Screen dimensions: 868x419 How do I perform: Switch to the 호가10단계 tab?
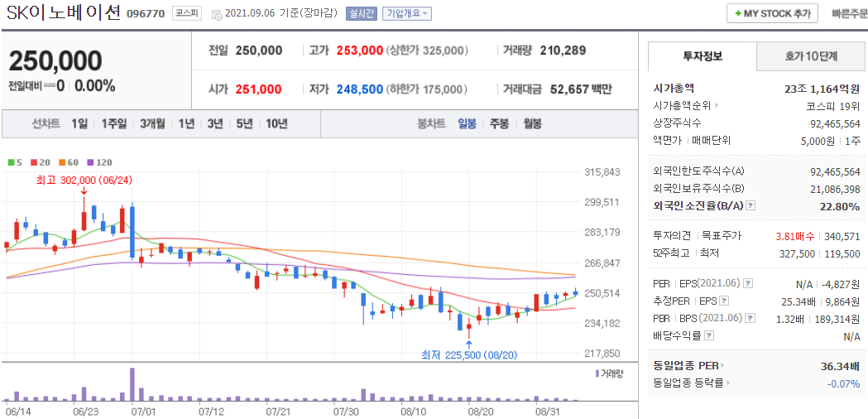[x=811, y=56]
